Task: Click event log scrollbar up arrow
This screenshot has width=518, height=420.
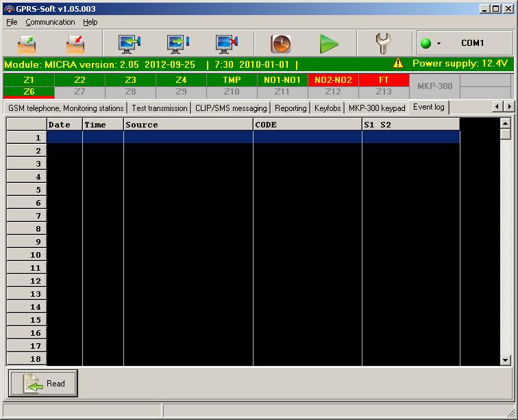Action: click(506, 123)
